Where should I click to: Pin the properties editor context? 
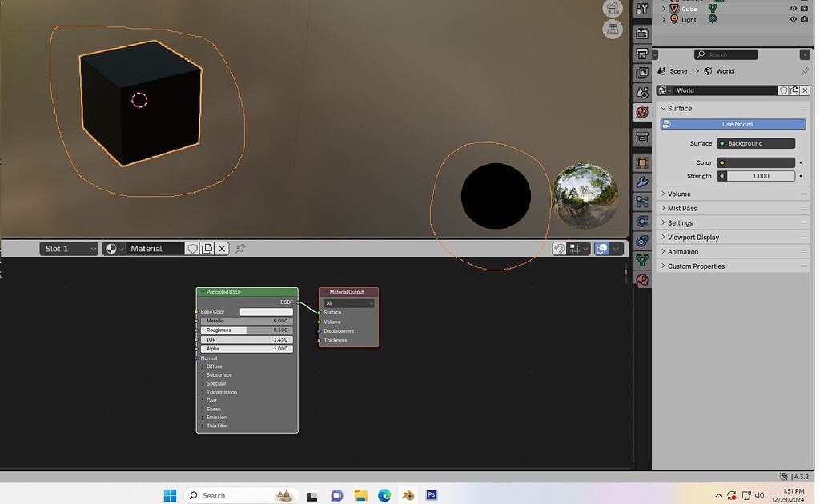pyautogui.click(x=805, y=71)
